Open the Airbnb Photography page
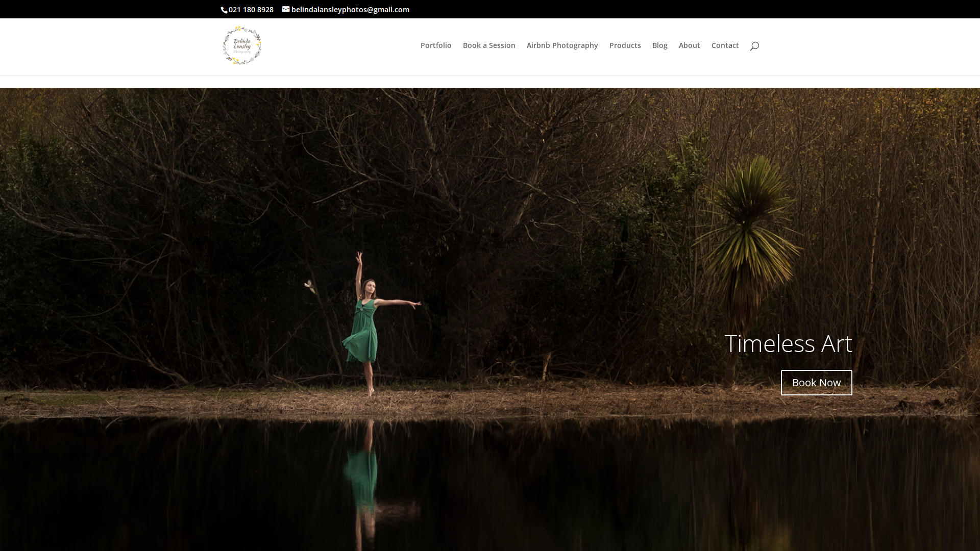This screenshot has height=551, width=980. 561,45
